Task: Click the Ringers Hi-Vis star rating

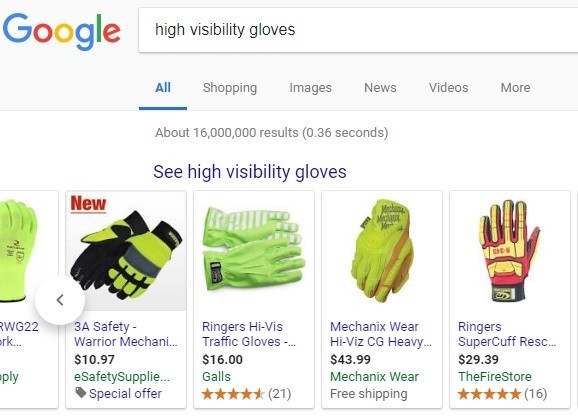Action: click(x=233, y=394)
